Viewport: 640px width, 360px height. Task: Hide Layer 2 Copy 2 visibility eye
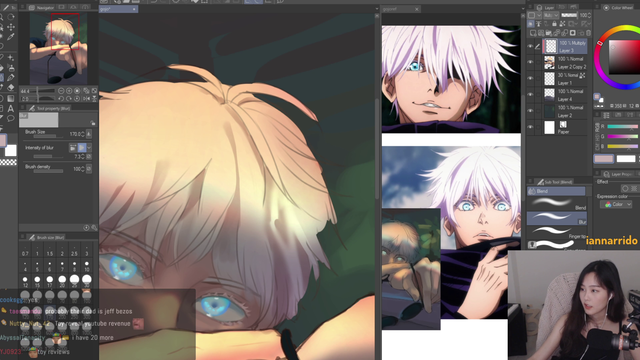[x=530, y=62]
